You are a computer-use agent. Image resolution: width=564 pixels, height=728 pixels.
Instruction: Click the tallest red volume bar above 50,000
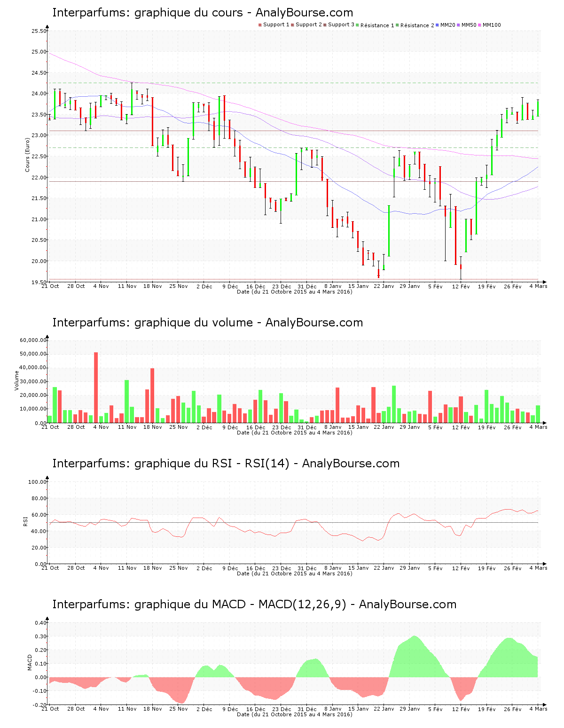click(96, 387)
